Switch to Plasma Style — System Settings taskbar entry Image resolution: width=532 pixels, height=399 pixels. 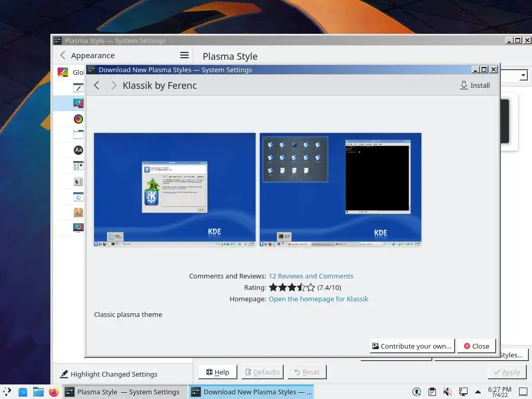click(125, 392)
